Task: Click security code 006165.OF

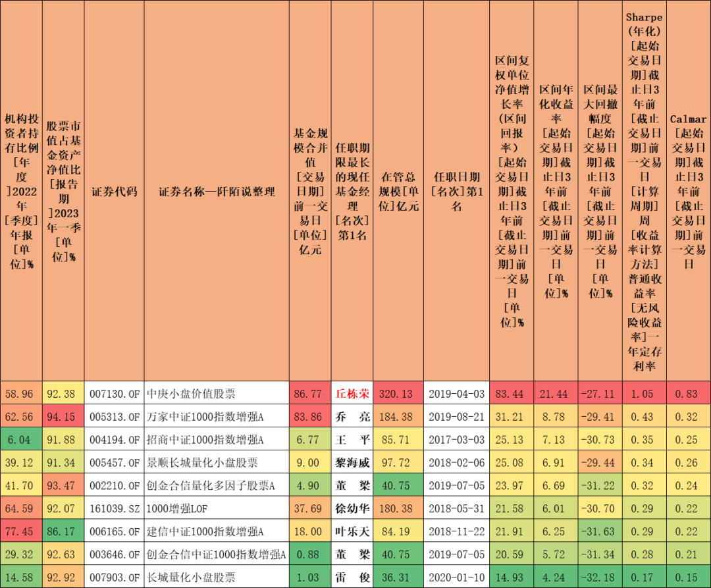Action: click(x=115, y=532)
